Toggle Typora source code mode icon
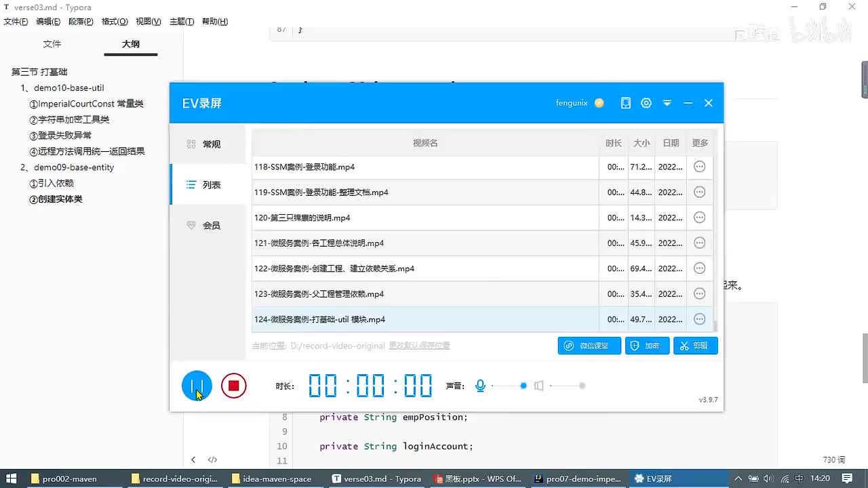The image size is (868, 488). coord(212,460)
